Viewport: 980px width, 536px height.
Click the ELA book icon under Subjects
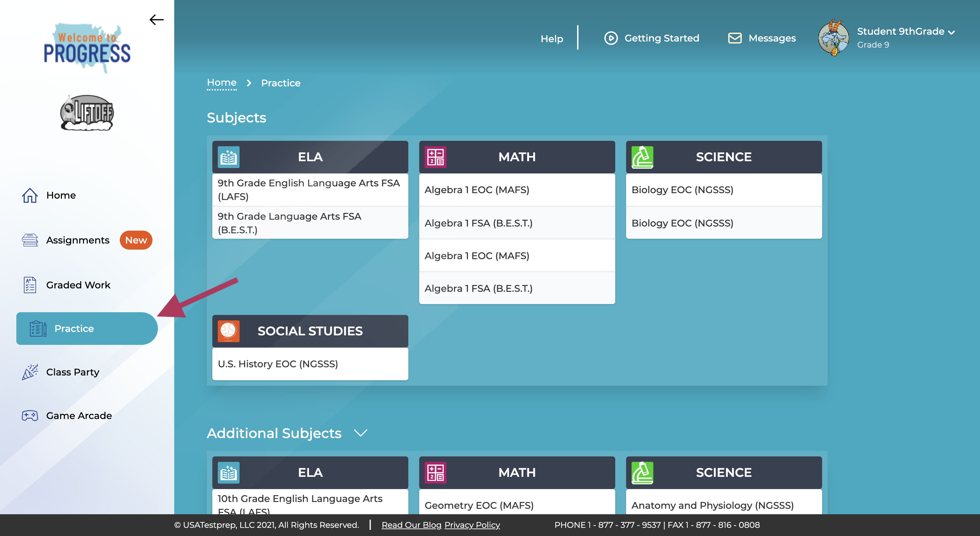coord(229,157)
